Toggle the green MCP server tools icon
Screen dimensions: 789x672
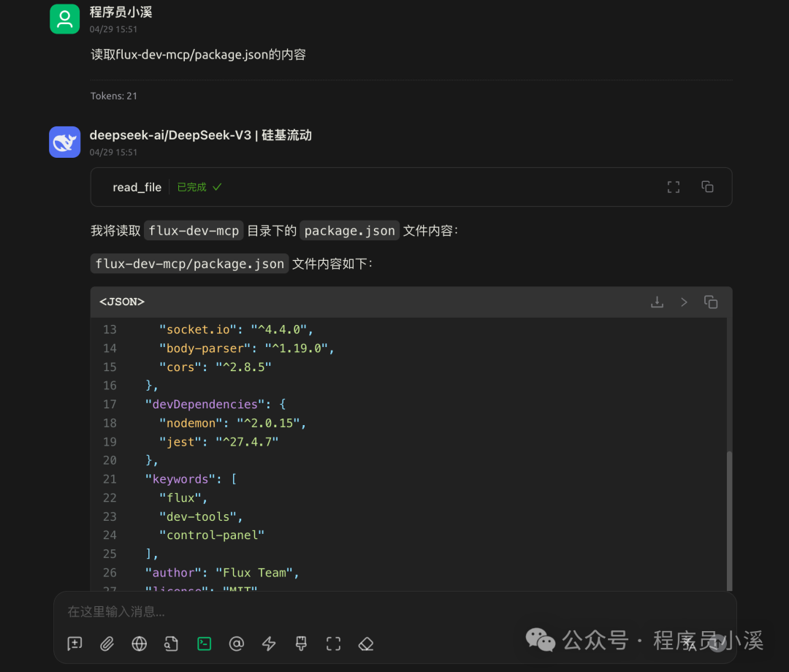(204, 644)
